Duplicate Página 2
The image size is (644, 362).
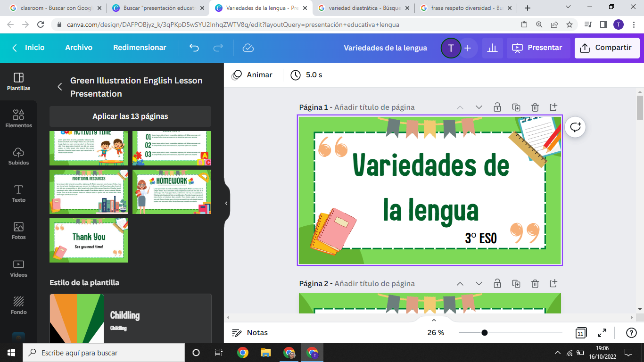[516, 283]
